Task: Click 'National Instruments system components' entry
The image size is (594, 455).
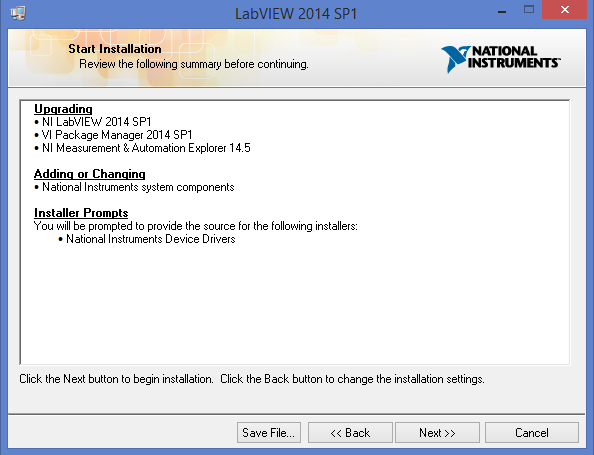Action: 138,187
